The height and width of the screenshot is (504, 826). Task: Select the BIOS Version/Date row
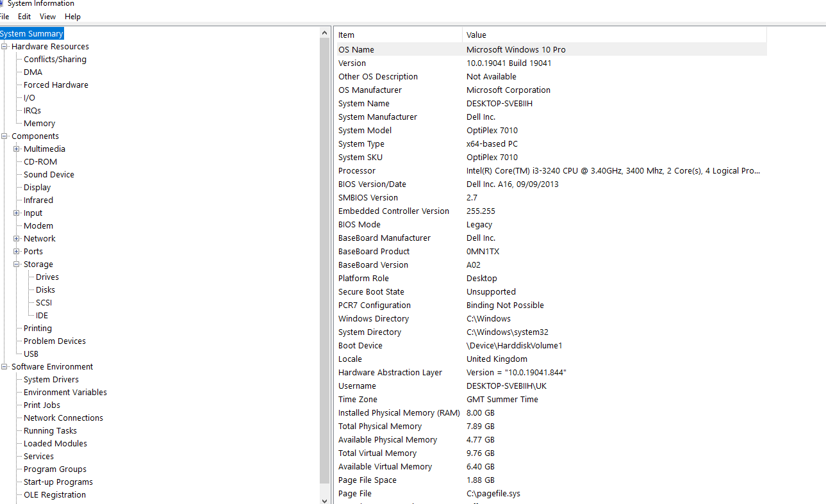(x=550, y=184)
